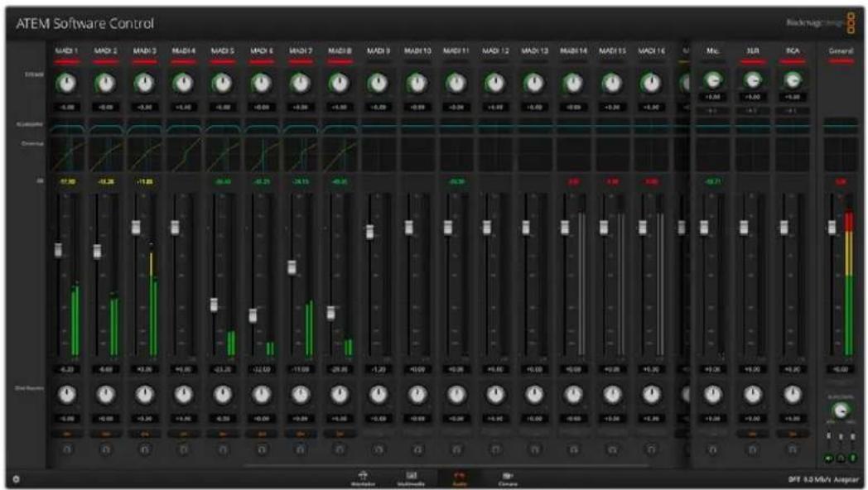The width and height of the screenshot is (868, 490).
Task: Click the MADI 3 input gain knob
Action: [144, 84]
